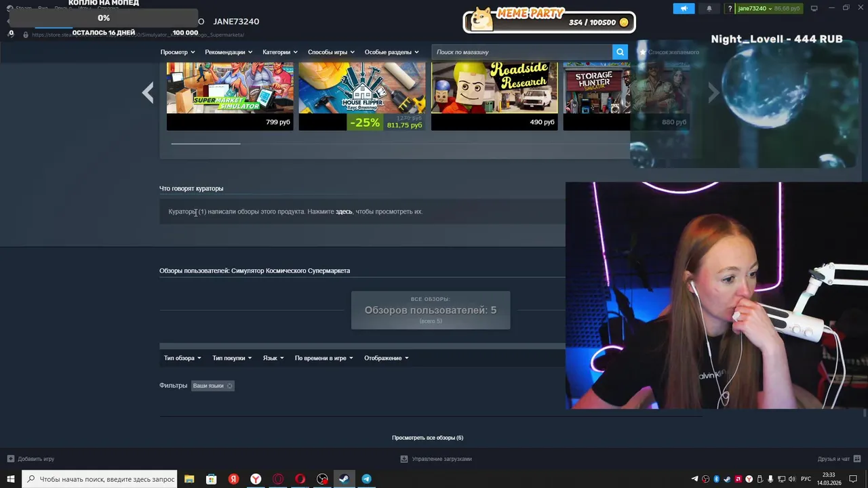Open the red Yandex icon in taskbar
The image size is (868, 488).
click(x=233, y=479)
